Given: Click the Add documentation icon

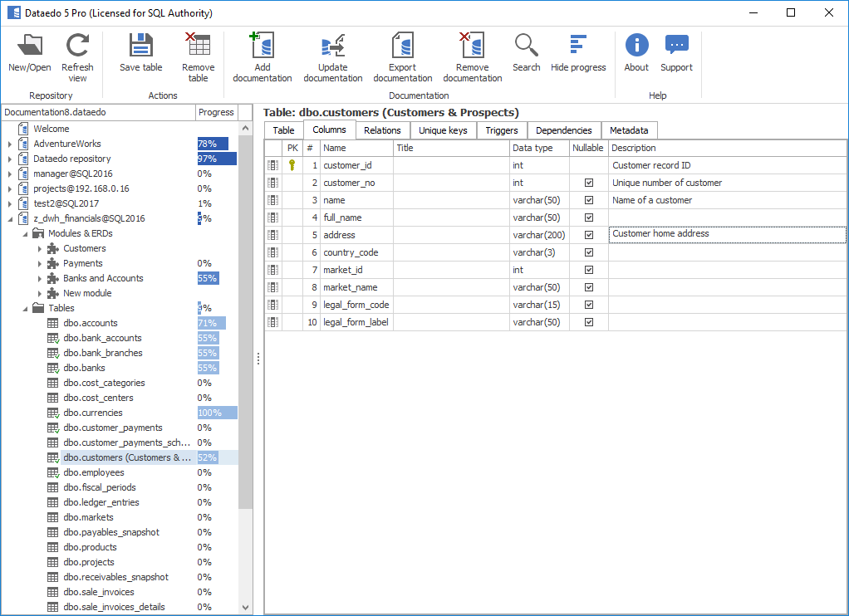Looking at the screenshot, I should [x=263, y=46].
